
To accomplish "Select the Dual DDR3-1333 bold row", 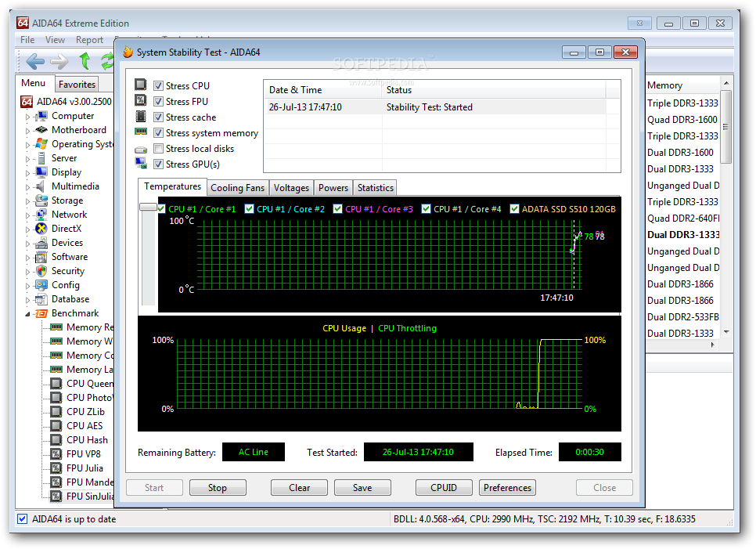I will [x=682, y=235].
